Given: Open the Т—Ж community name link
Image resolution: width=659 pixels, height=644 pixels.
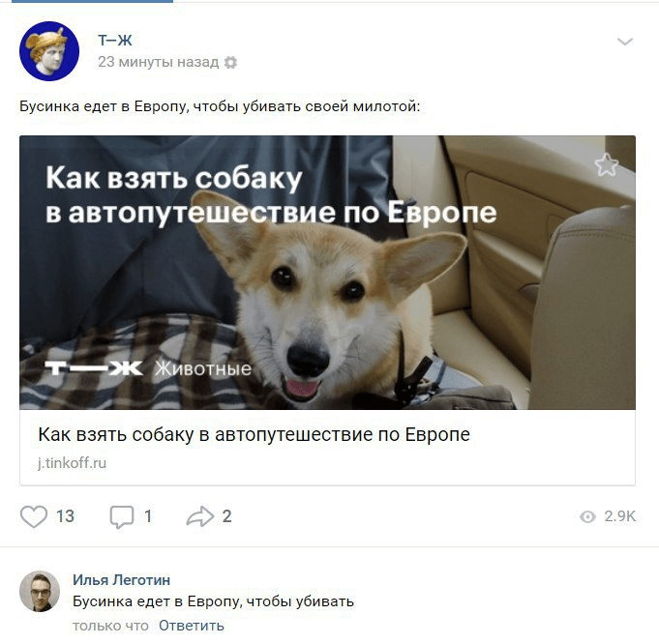Looking at the screenshot, I should [x=115, y=41].
